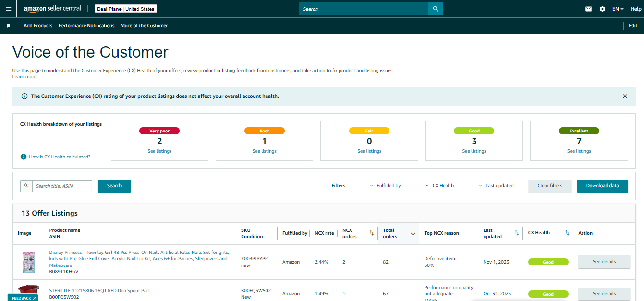Open the mail messages icon
The image size is (644, 301).
[x=588, y=9]
